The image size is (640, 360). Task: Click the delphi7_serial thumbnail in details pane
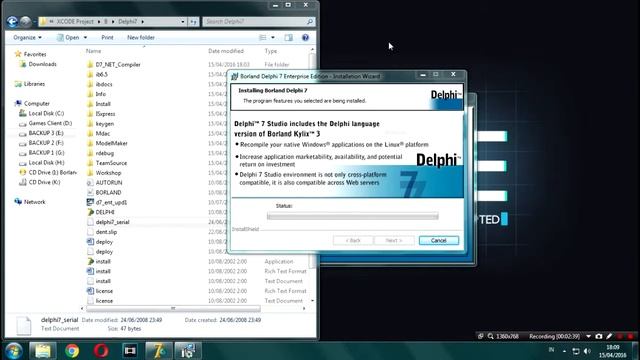click(x=23, y=325)
